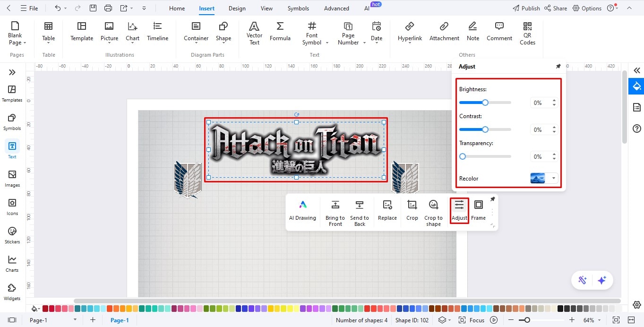This screenshot has width=644, height=327.
Task: Open Options settings
Action: [x=587, y=9]
